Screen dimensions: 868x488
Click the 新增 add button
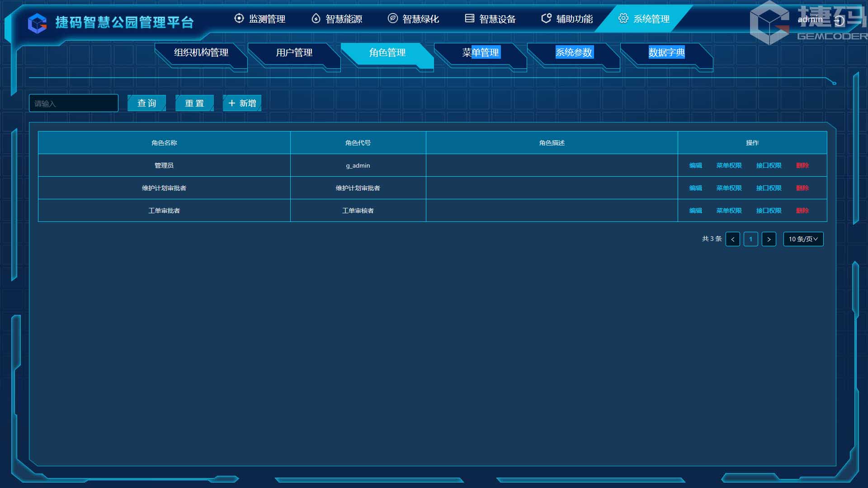tap(242, 103)
